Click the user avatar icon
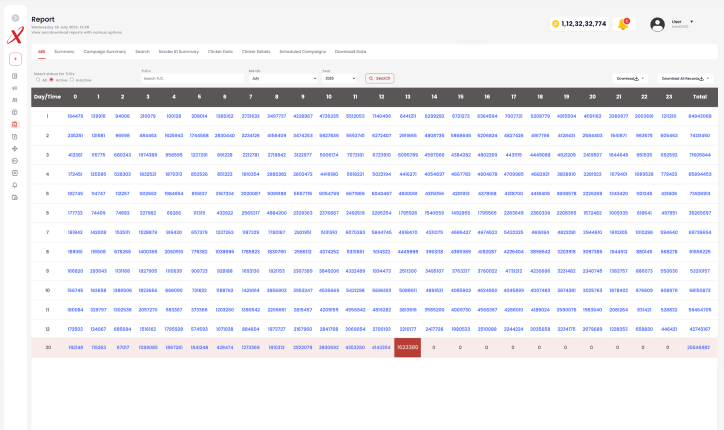The image size is (724, 430). click(x=657, y=23)
